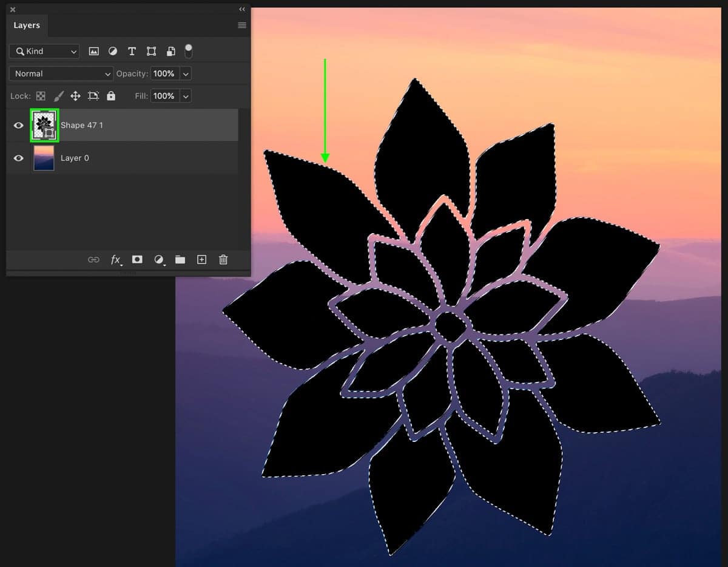
Task: Lock all layer properties
Action: (111, 96)
